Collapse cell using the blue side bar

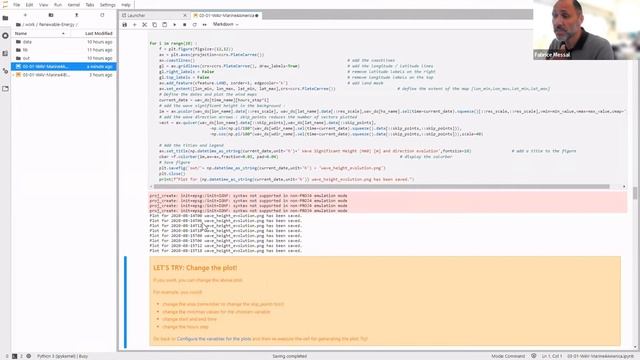[x=125, y=302]
